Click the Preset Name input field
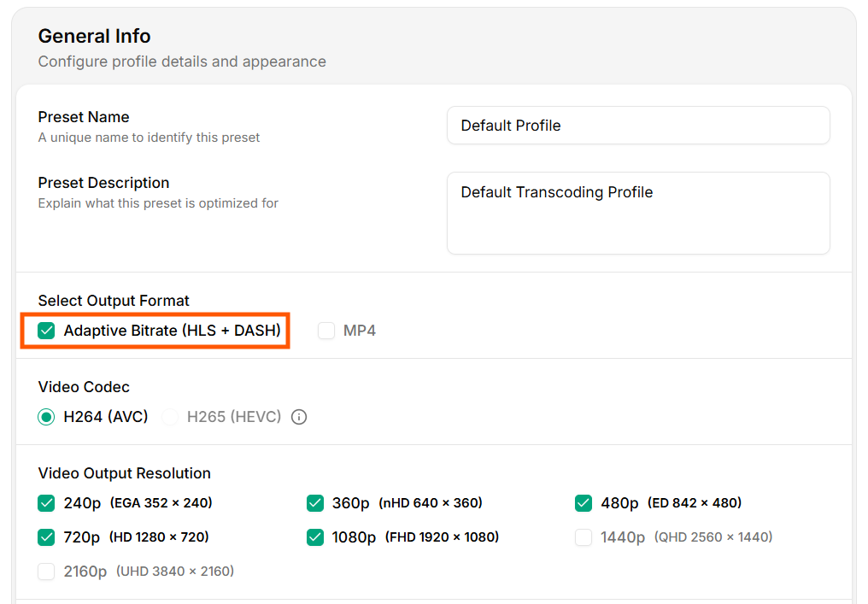 coord(638,125)
